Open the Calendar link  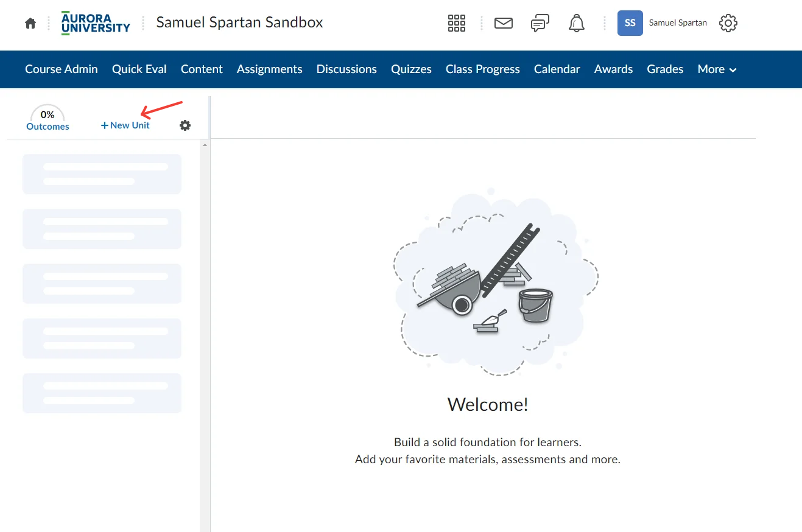[x=557, y=69]
